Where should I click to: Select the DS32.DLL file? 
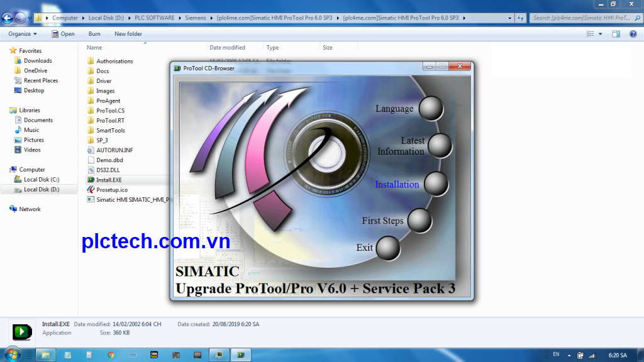click(104, 170)
